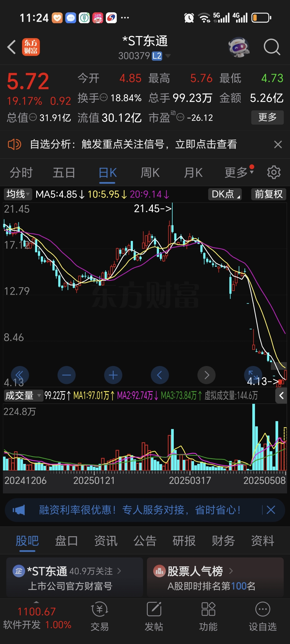
Task: Dismiss the 融资利率 promo banner
Action: [271, 510]
